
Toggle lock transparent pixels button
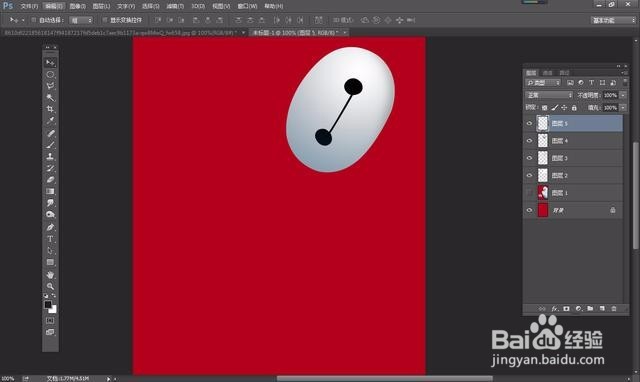(x=544, y=108)
